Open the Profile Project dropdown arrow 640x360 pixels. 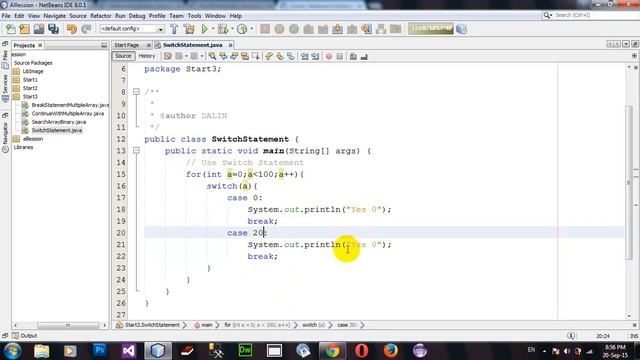coord(251,29)
